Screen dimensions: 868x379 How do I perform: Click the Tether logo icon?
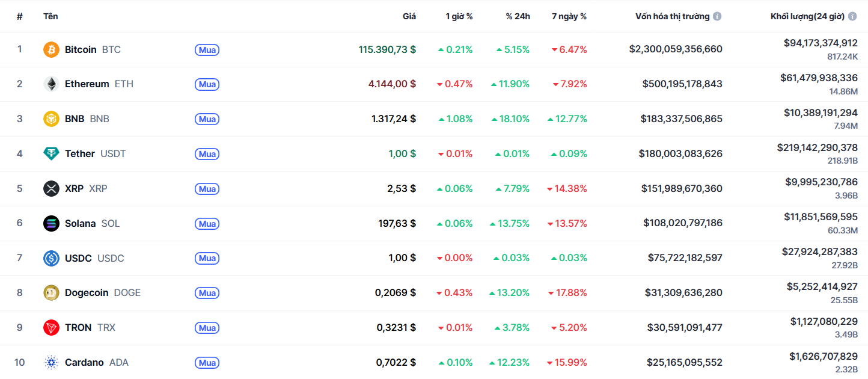(52, 154)
